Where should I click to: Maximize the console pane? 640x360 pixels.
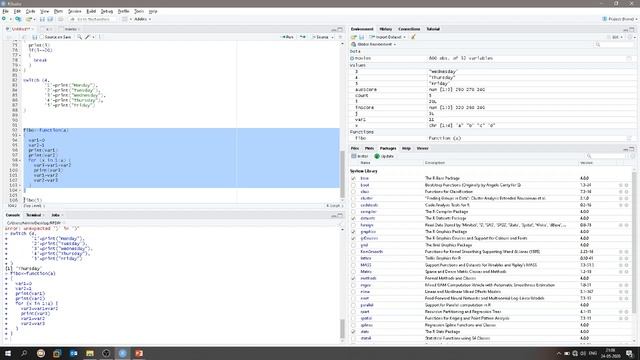point(340,215)
